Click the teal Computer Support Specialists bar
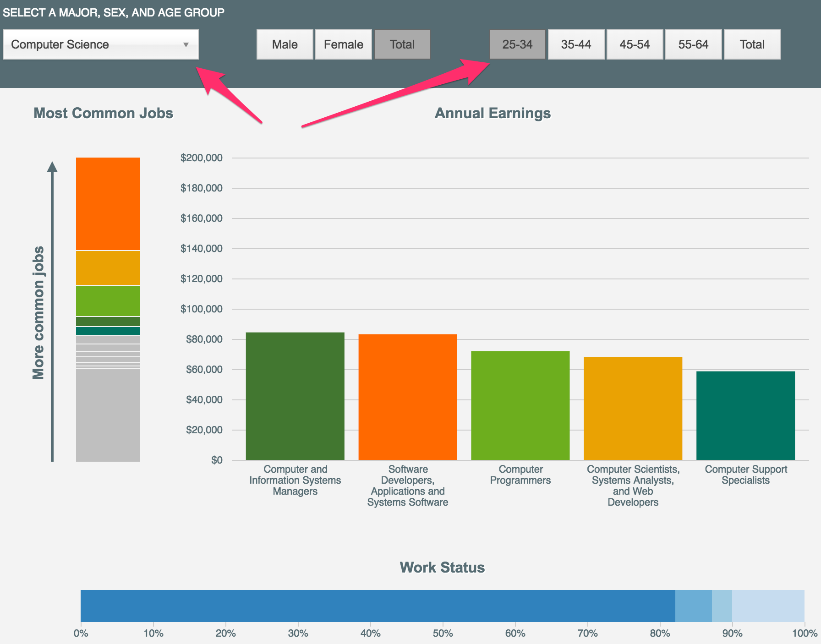Image resolution: width=821 pixels, height=644 pixels. tap(745, 415)
